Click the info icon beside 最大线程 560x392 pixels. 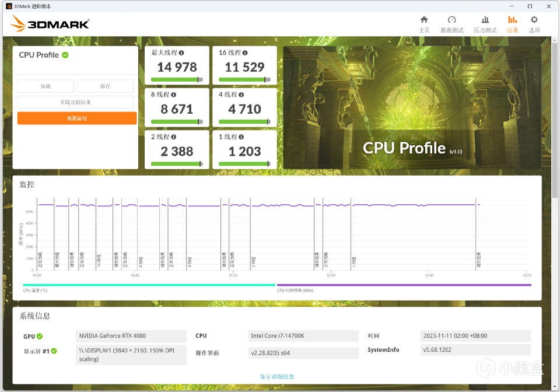click(x=181, y=53)
